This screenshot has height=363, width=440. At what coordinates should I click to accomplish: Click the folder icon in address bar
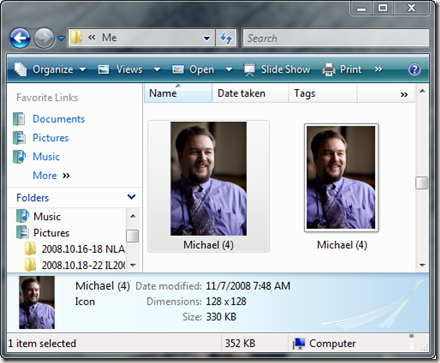pos(76,37)
